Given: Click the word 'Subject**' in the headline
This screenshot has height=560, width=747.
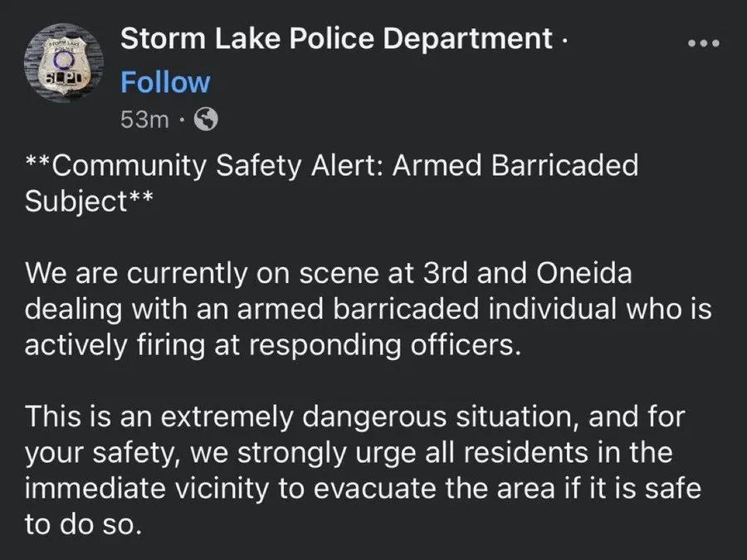Looking at the screenshot, I should [x=89, y=201].
